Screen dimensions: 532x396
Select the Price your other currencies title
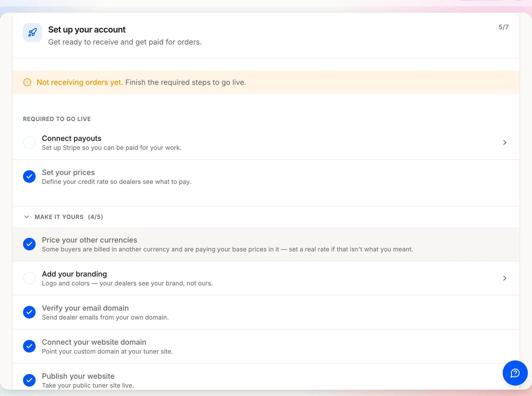[x=90, y=240]
